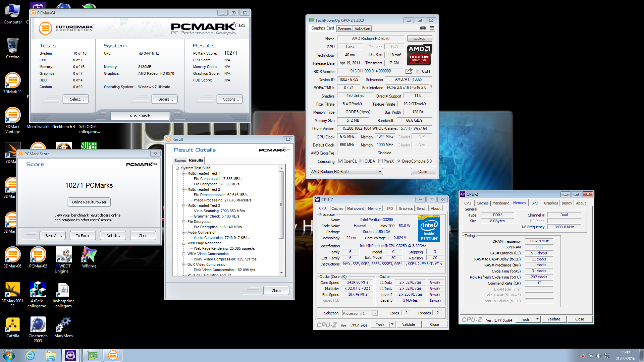Open Tools dropdown arrow in right CPU-Z

[537, 319]
